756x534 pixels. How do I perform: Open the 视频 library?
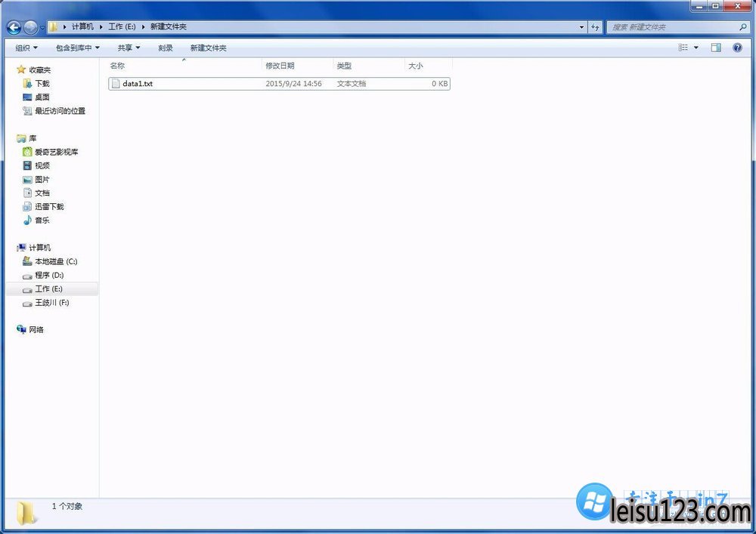[x=42, y=165]
